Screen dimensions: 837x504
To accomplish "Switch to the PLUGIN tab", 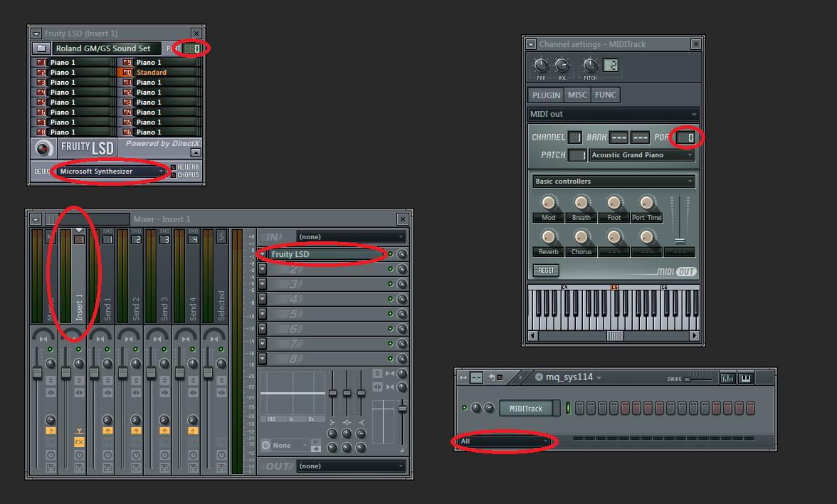I will [x=546, y=95].
